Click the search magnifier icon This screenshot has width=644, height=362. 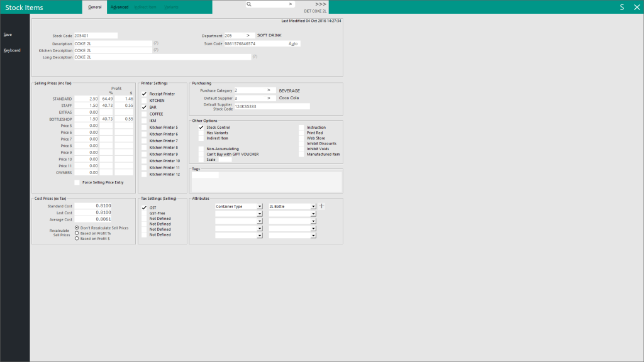tap(250, 4)
